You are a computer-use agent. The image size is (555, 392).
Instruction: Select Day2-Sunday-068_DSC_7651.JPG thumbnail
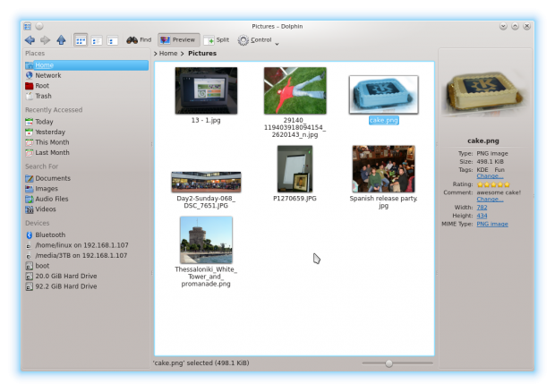coord(206,182)
